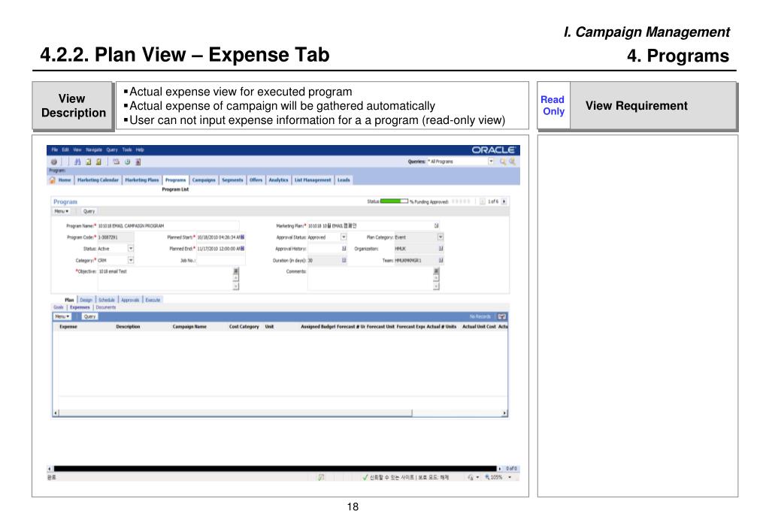Sort by the Campaign Name column header
This screenshot has width=769, height=532.
(189, 327)
